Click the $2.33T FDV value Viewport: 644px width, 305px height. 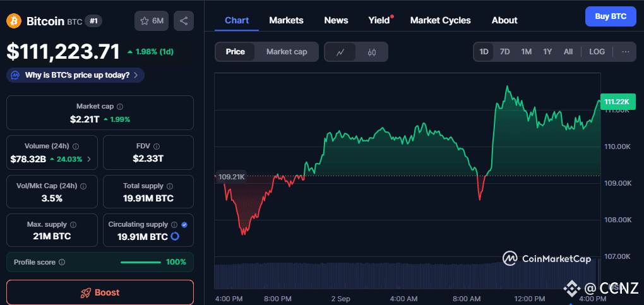coord(148,158)
